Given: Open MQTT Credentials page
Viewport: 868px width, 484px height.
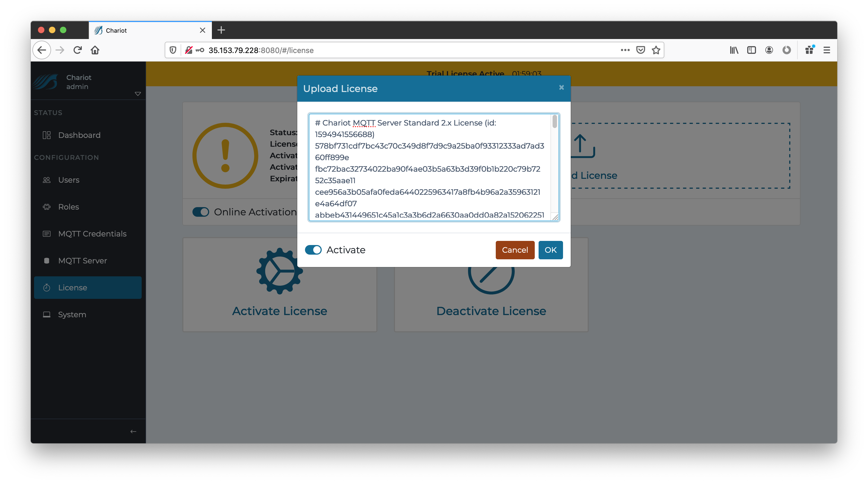Looking at the screenshot, I should coord(88,234).
